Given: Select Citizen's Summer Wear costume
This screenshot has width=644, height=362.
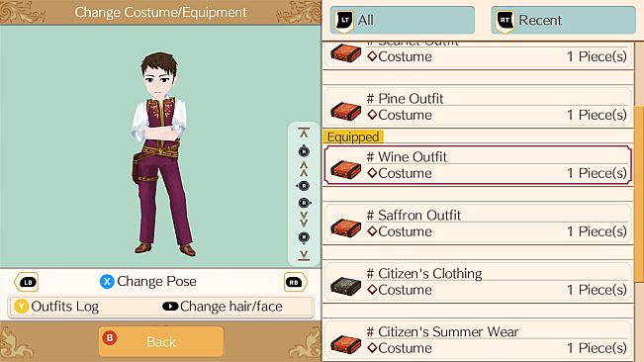Looking at the screenshot, I should pos(478,340).
